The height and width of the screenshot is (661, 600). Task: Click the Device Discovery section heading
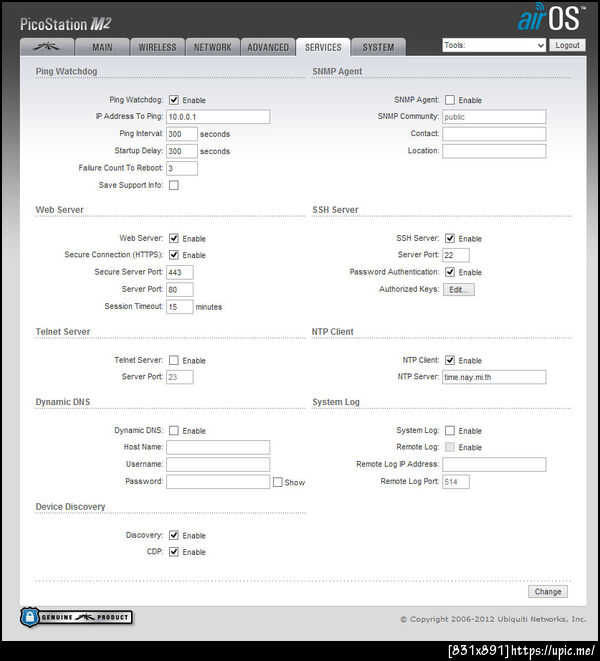[x=70, y=507]
